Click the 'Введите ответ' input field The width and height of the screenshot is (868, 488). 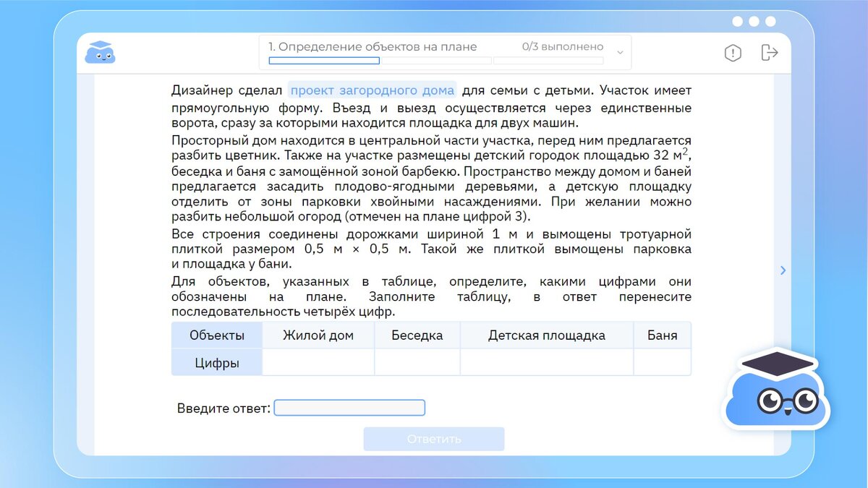349,408
